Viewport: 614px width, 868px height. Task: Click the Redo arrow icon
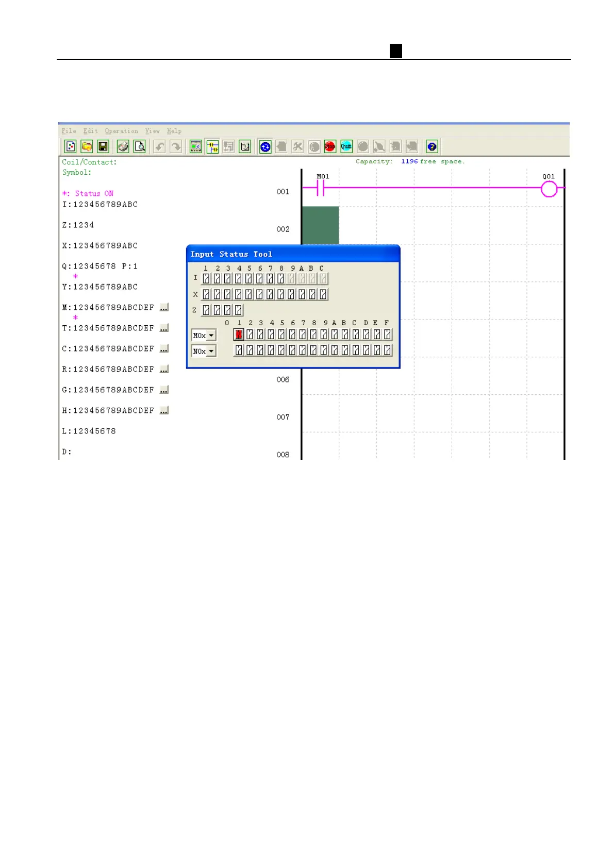tap(176, 147)
